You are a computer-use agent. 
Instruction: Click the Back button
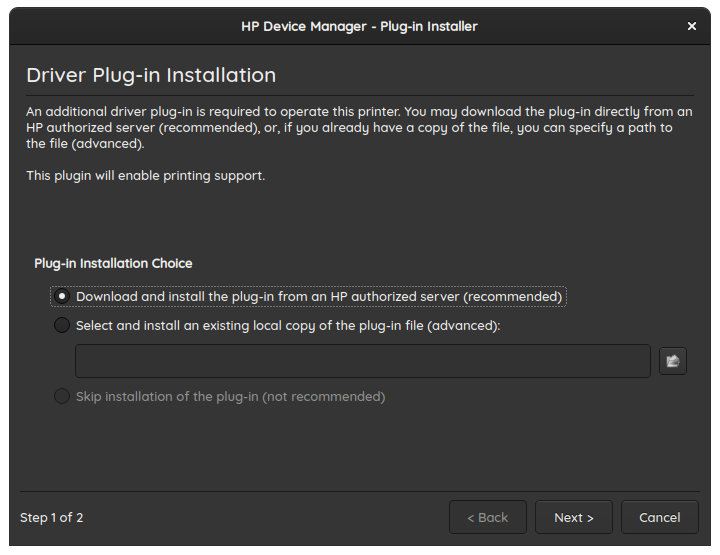487,517
